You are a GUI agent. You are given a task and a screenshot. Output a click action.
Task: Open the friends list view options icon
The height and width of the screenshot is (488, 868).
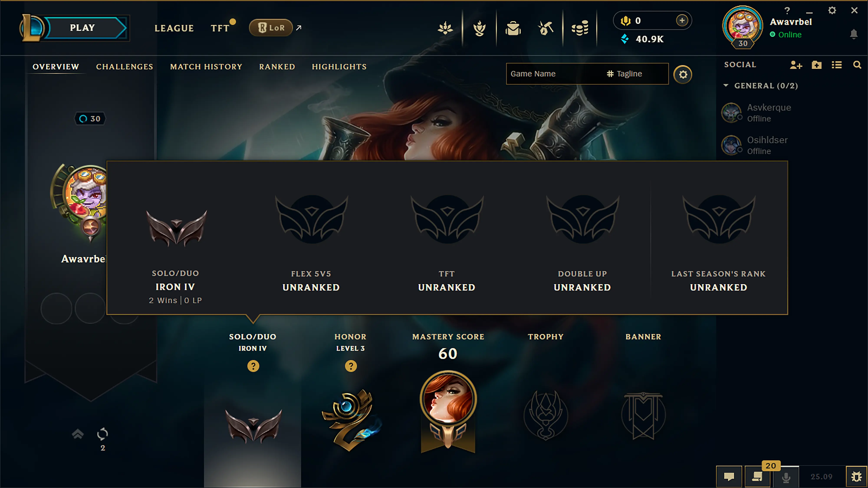pos(837,65)
